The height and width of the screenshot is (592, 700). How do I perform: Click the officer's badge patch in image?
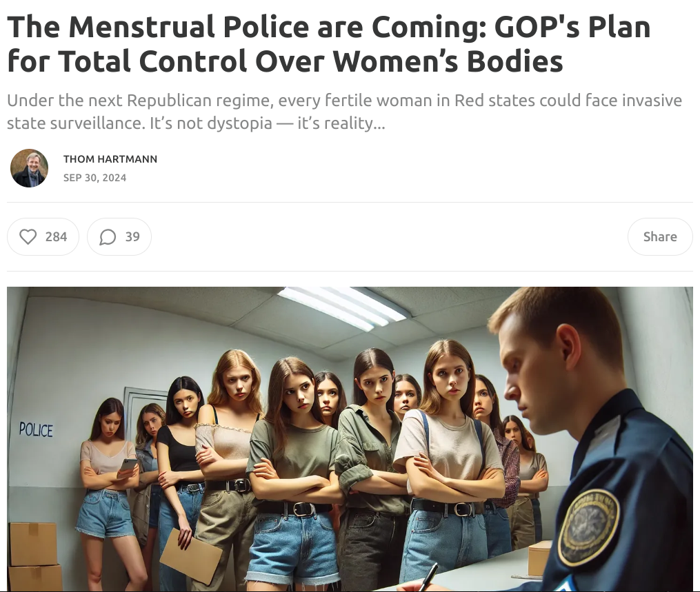588,527
